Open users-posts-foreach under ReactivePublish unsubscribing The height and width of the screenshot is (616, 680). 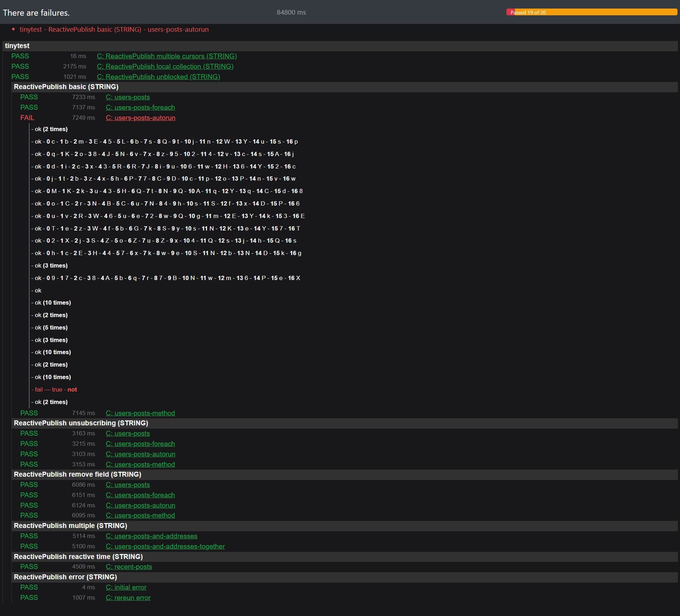click(x=140, y=444)
